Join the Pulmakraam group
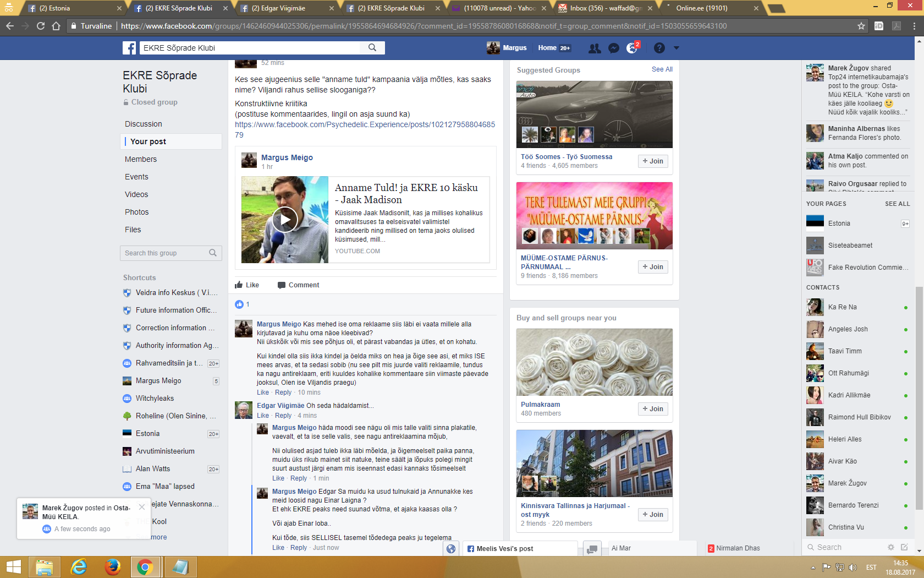Viewport: 924px width, 578px height. coord(653,409)
